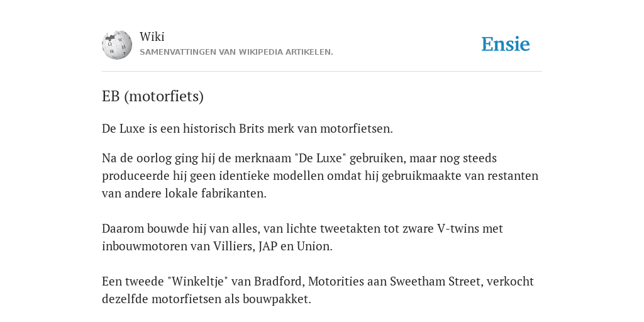Click the horizontal divider below the header

(322, 72)
